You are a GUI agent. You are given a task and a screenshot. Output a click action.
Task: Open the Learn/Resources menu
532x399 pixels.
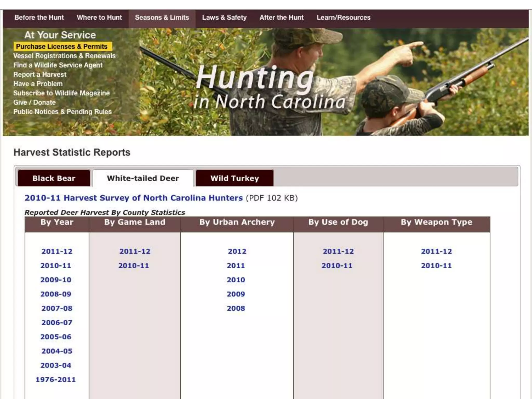click(343, 17)
